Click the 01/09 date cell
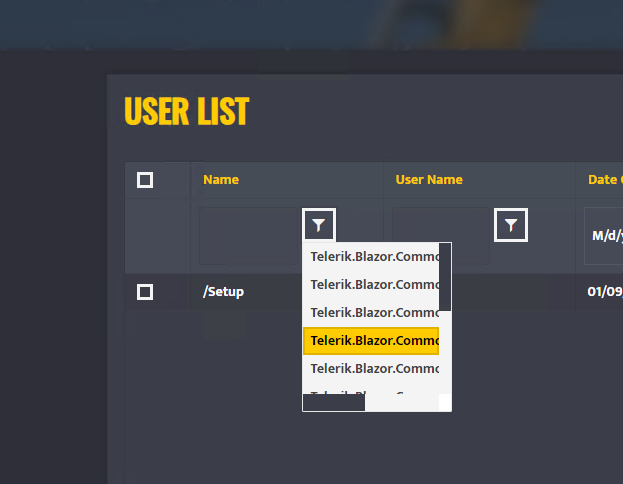This screenshot has width=623, height=484. 605,292
